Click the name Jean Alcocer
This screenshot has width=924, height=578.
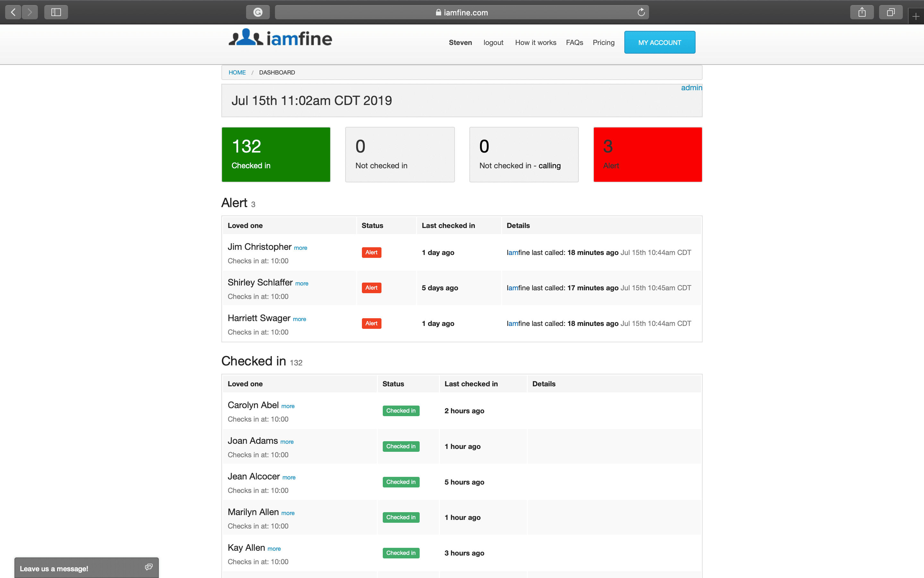tap(254, 476)
